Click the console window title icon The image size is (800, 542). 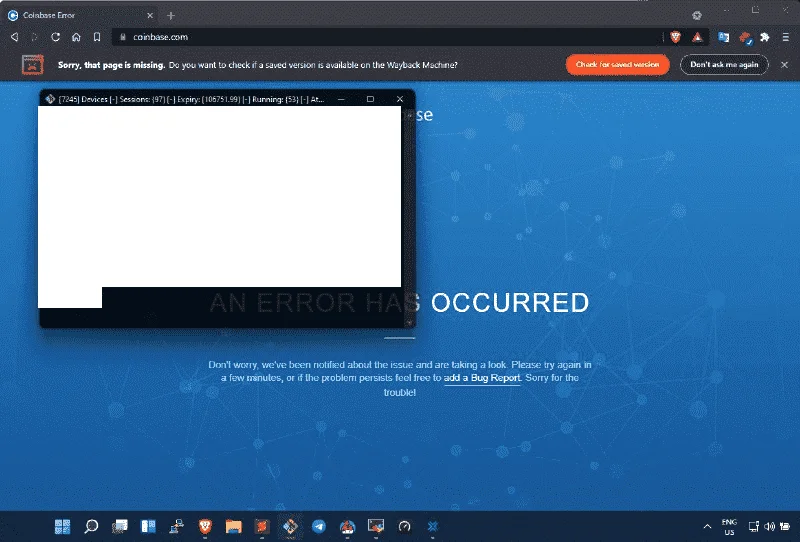50,99
